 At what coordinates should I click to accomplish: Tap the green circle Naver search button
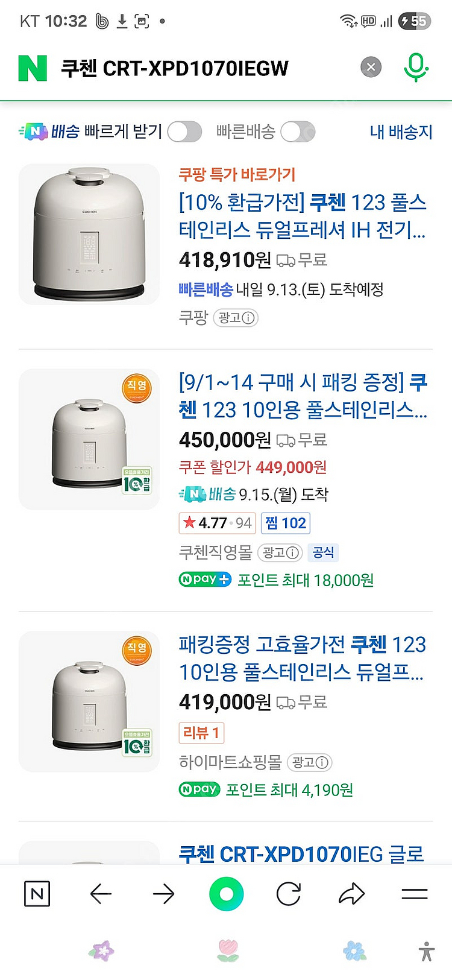click(227, 894)
